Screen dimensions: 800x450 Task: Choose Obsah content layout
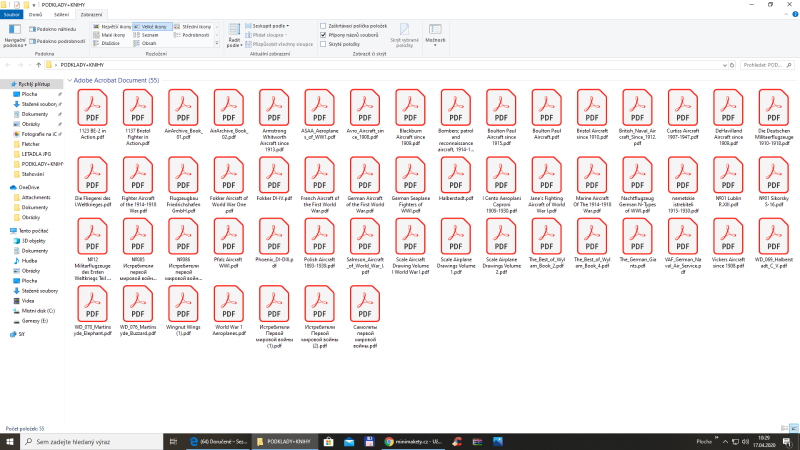tap(145, 43)
